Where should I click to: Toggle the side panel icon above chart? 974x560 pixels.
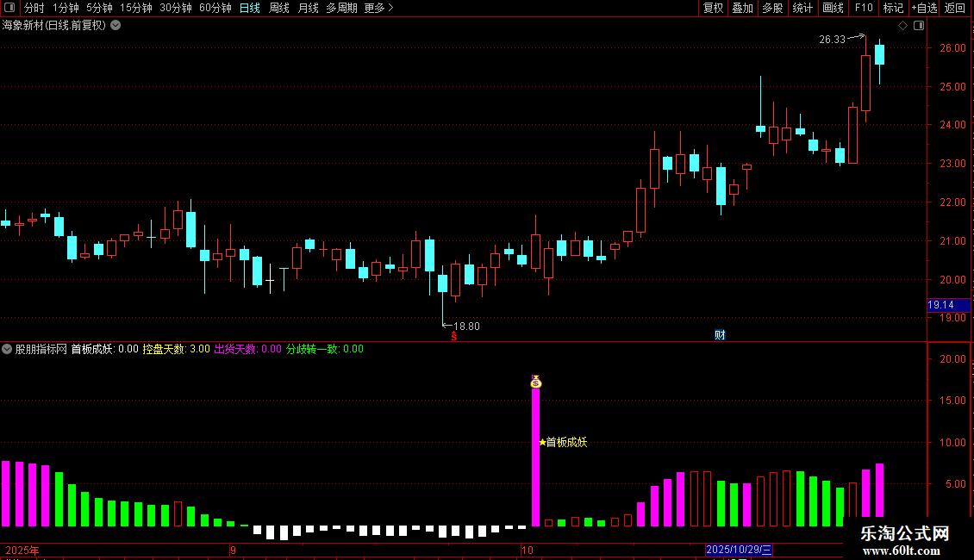(x=919, y=26)
